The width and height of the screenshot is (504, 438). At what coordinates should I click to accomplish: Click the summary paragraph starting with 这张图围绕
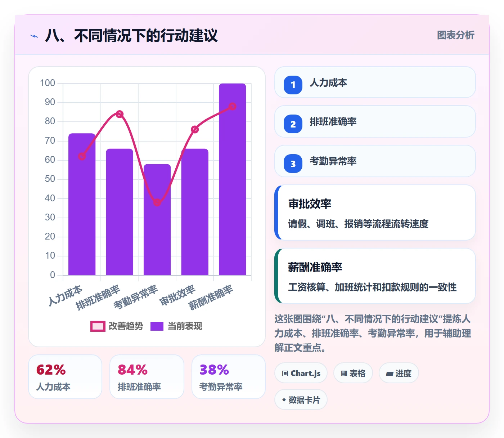point(373,334)
